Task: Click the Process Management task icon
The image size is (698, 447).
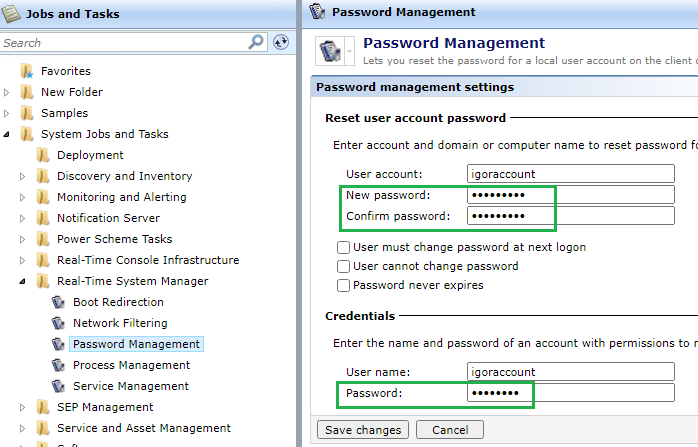Action: click(x=58, y=365)
